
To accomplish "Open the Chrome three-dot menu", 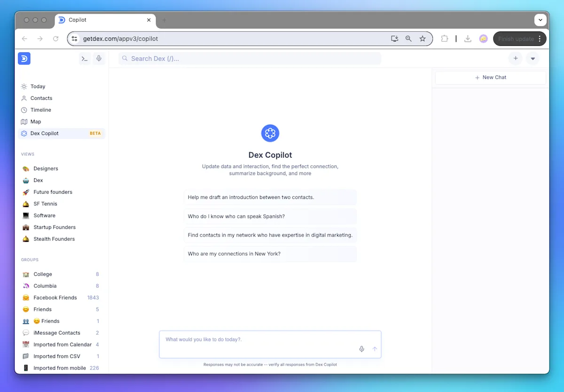I will coord(540,39).
